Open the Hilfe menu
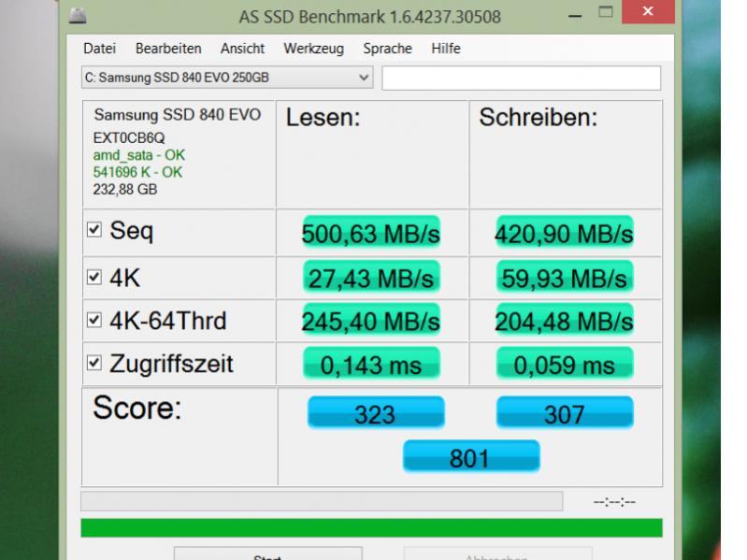This screenshot has height=560, width=747. pyautogui.click(x=446, y=49)
